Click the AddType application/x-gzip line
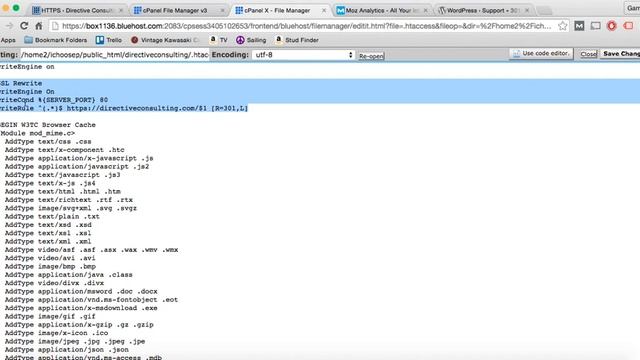The image size is (640, 360). click(79, 325)
